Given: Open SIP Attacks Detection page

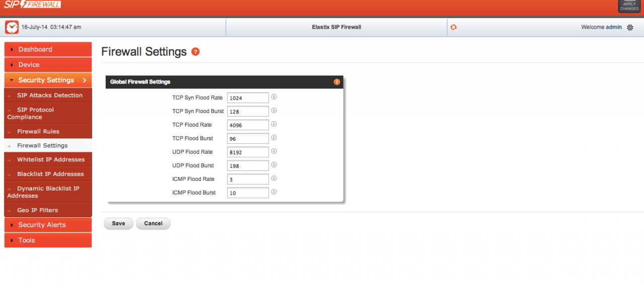Looking at the screenshot, I should coord(49,95).
